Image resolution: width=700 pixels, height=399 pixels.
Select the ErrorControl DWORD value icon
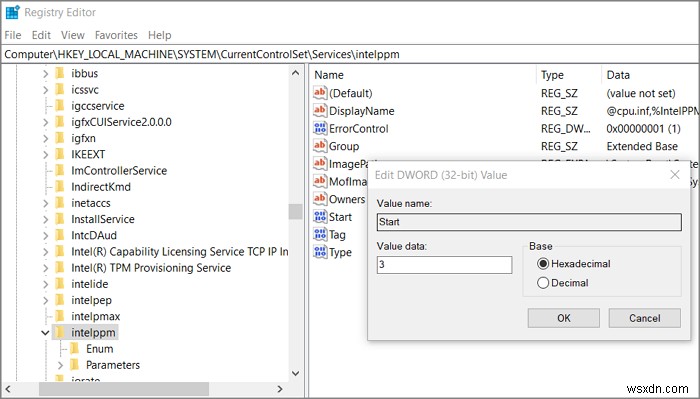tap(320, 128)
